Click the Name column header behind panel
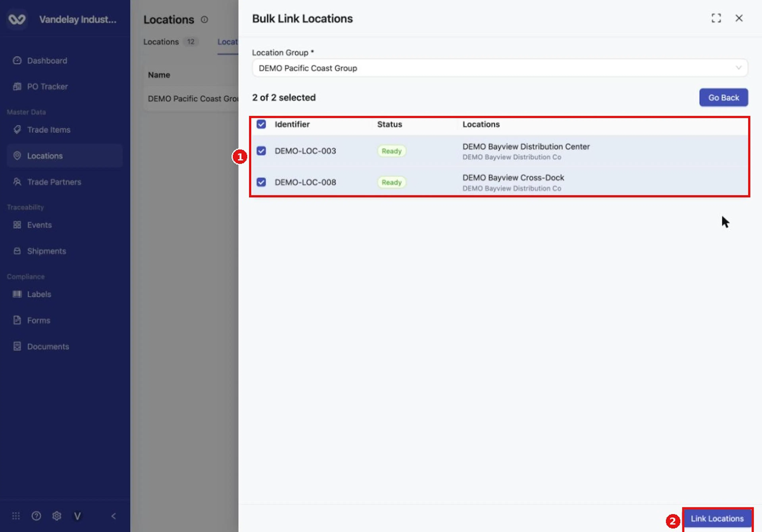Image resolution: width=762 pixels, height=532 pixels. 159,75
